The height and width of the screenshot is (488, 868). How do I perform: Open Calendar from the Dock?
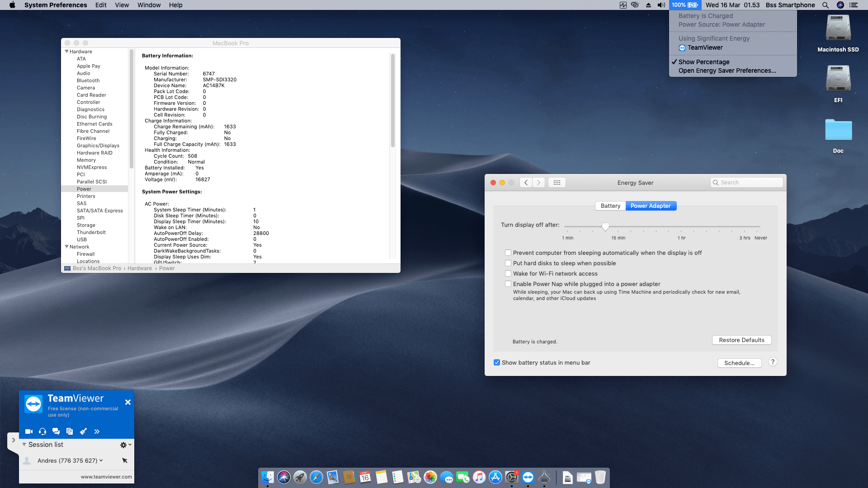pos(365,477)
